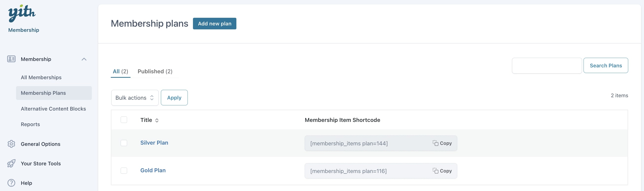Image resolution: width=644 pixels, height=191 pixels.
Task: Tick the select-all checkbox in table header
Action: point(124,120)
